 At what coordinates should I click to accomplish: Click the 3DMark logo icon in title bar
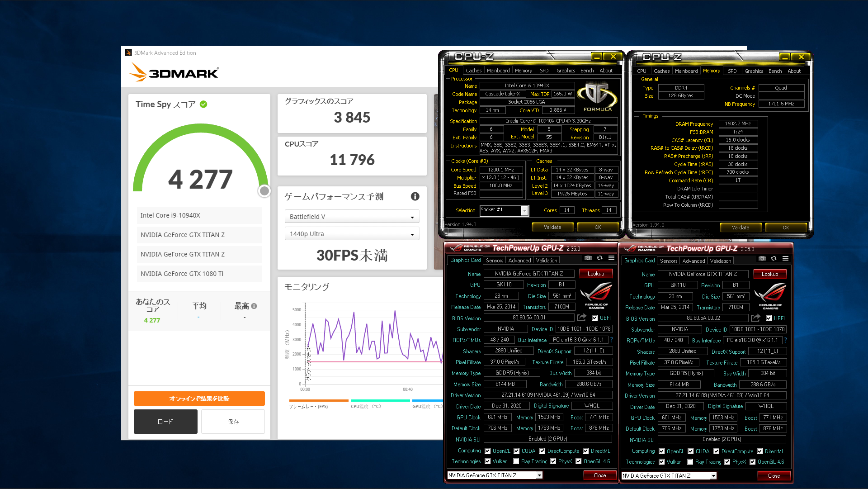coord(128,53)
